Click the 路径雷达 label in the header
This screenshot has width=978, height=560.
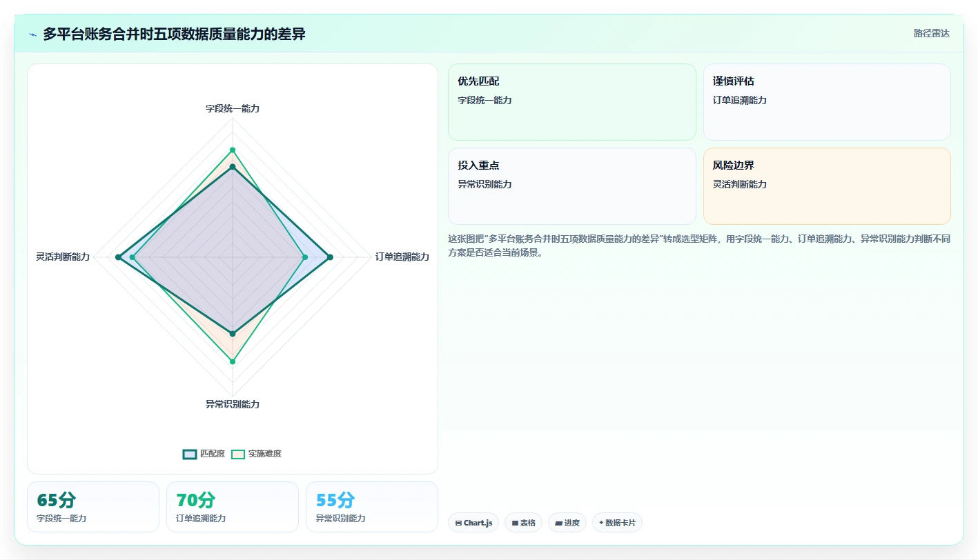932,33
